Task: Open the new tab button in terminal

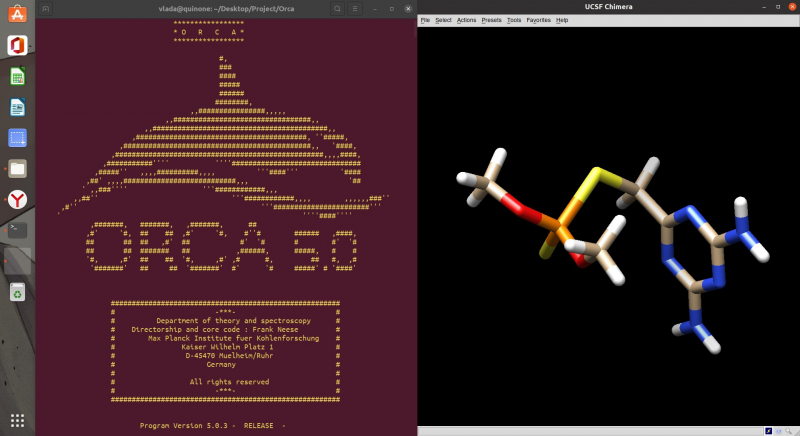Action: click(47, 8)
